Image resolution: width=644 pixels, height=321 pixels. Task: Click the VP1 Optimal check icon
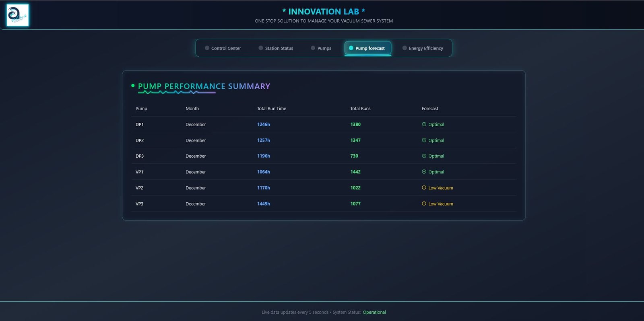pyautogui.click(x=424, y=172)
